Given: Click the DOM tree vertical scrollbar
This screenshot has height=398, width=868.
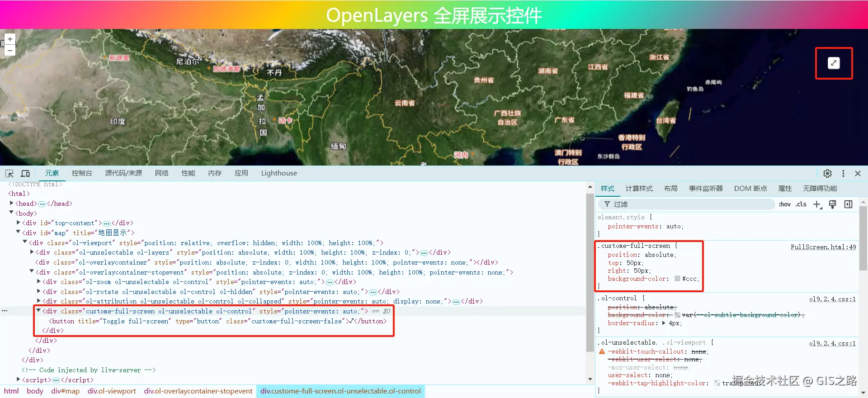Looking at the screenshot, I should coord(590,273).
